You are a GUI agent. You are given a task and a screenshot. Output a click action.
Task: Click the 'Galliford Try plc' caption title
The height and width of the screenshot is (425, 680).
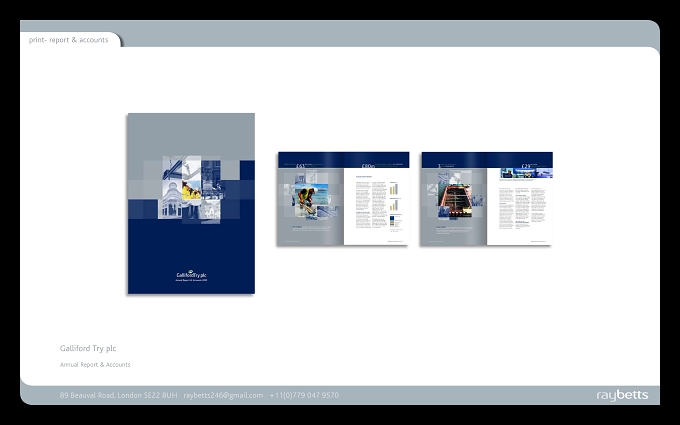pyautogui.click(x=88, y=348)
